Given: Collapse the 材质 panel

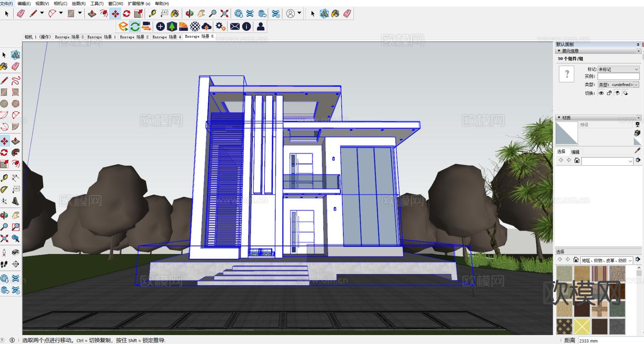Looking at the screenshot, I should (559, 117).
